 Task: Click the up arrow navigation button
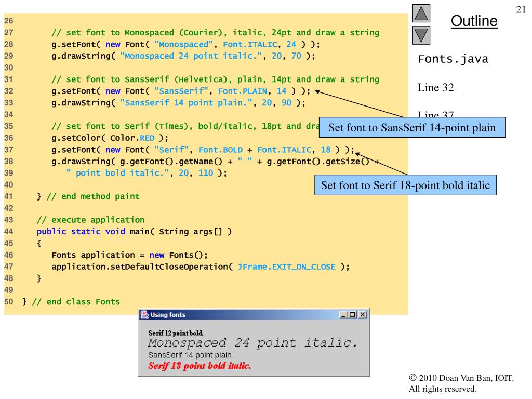click(421, 14)
